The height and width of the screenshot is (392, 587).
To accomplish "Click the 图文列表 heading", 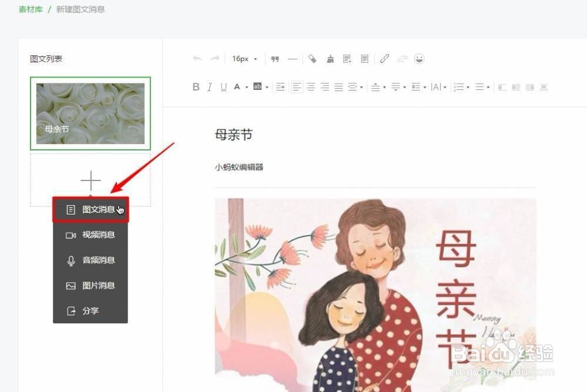I will (46, 59).
